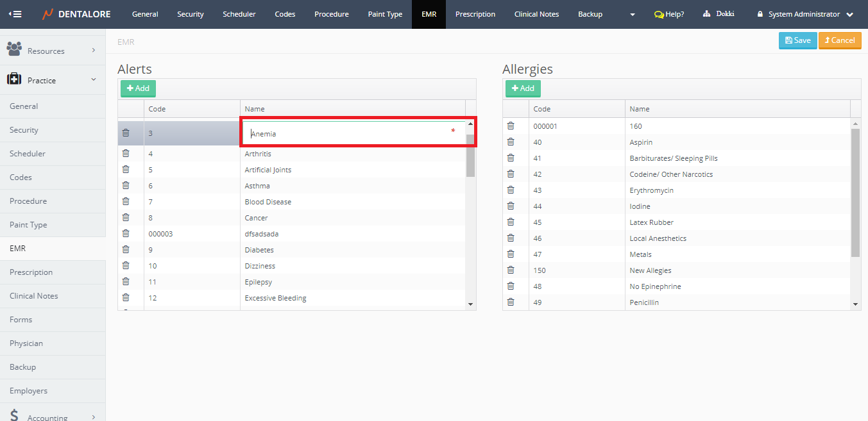The height and width of the screenshot is (421, 868).
Task: Delete the Arthritis alert via trash icon
Action: [x=126, y=153]
